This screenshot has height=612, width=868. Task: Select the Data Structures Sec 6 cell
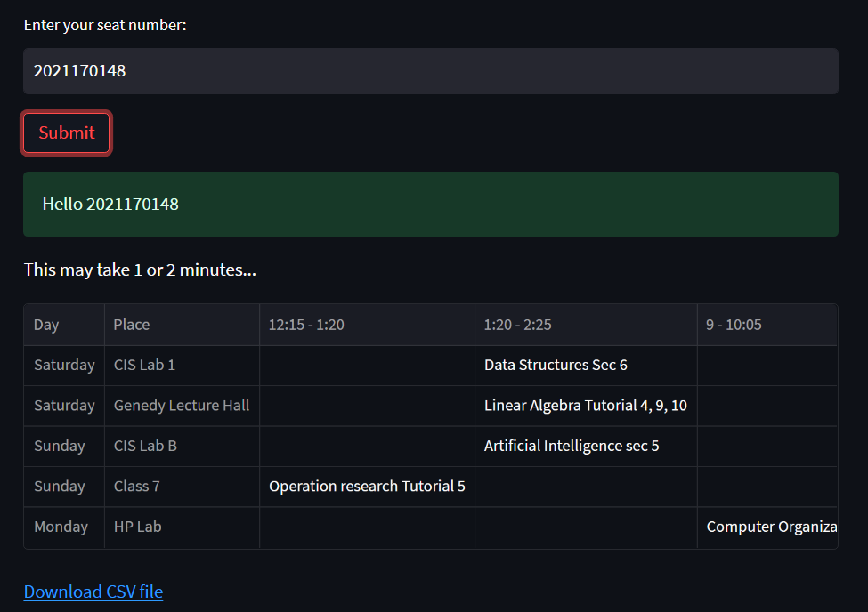point(556,365)
